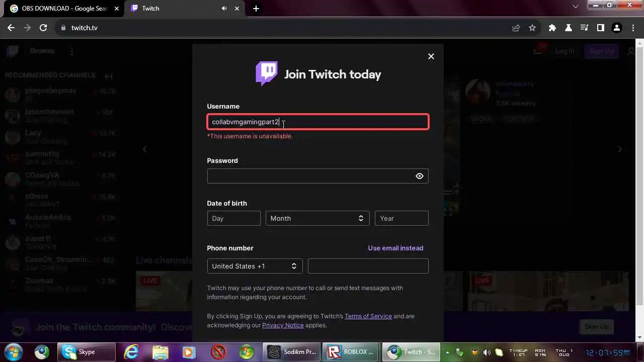Open Chrome Labs flask icon
This screenshot has height=362, width=644.
coord(569,28)
